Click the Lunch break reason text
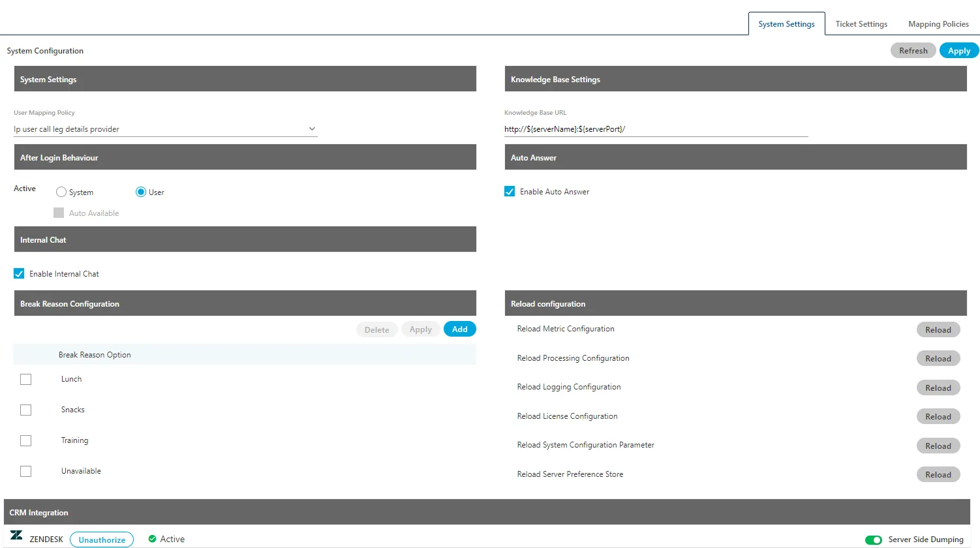The height and width of the screenshot is (548, 980). [72, 379]
